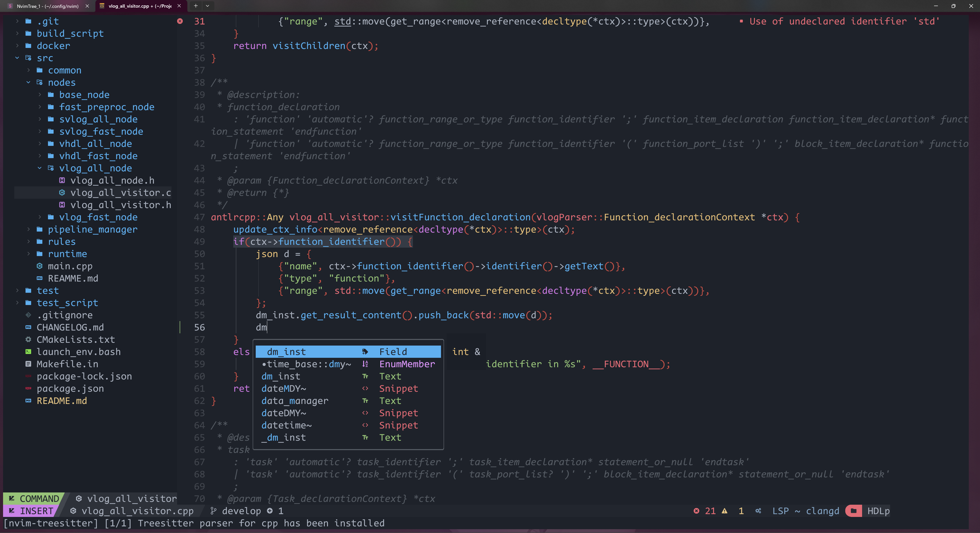Select the time_base::dmy~ EnumMember completion entry
Image resolution: width=980 pixels, height=533 pixels.
[x=307, y=364]
